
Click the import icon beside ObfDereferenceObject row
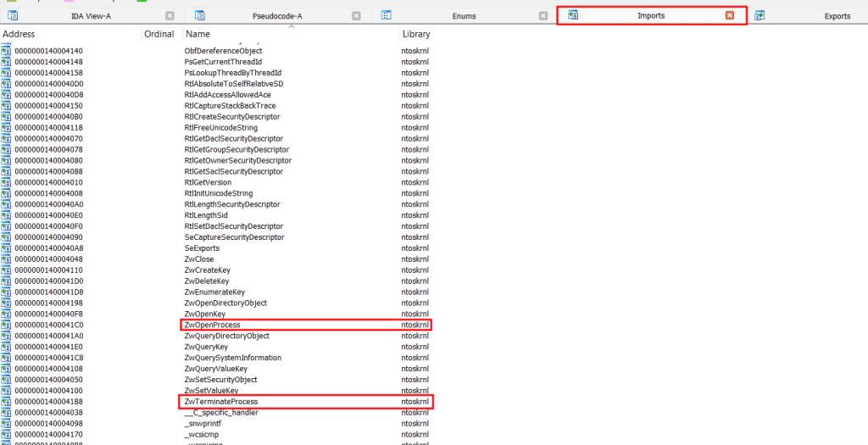click(6, 52)
